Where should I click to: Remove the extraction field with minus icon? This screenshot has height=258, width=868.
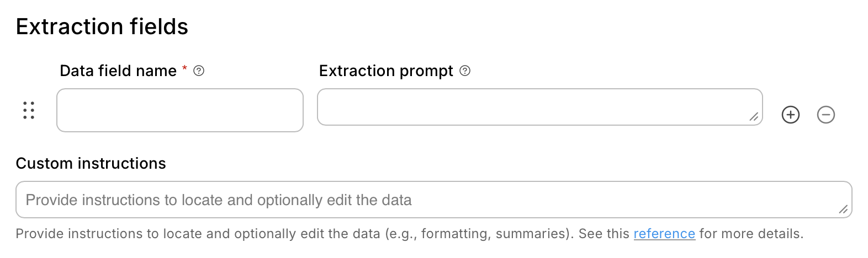point(826,115)
